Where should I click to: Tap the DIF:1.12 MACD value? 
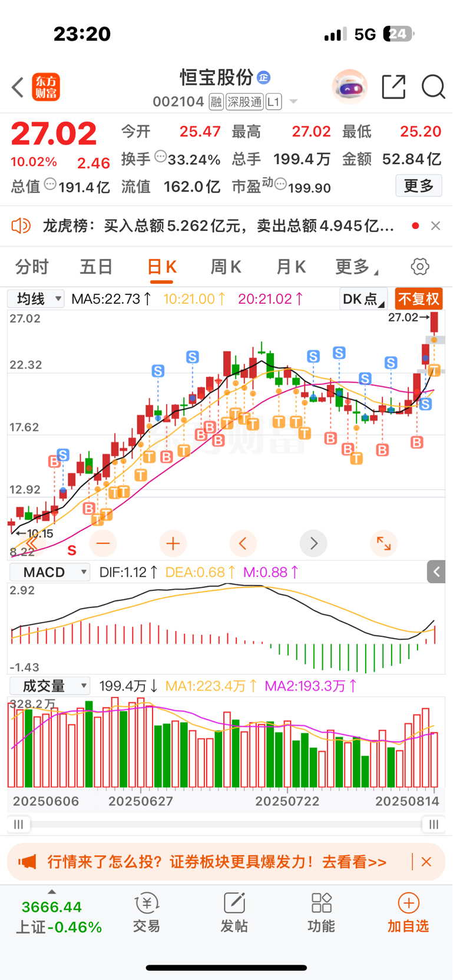[x=128, y=572]
